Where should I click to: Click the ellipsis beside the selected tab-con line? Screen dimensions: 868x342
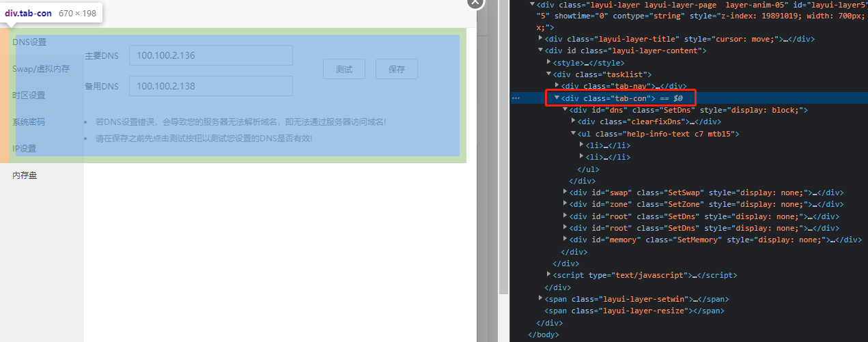tap(516, 98)
